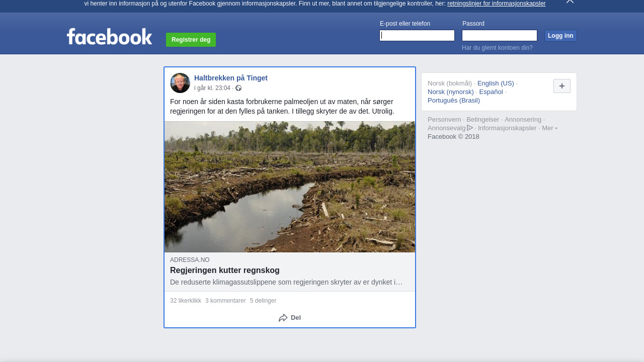Image resolution: width=644 pixels, height=362 pixels.
Task: Open the Informasjonskapsler footer link
Action: [x=507, y=128]
